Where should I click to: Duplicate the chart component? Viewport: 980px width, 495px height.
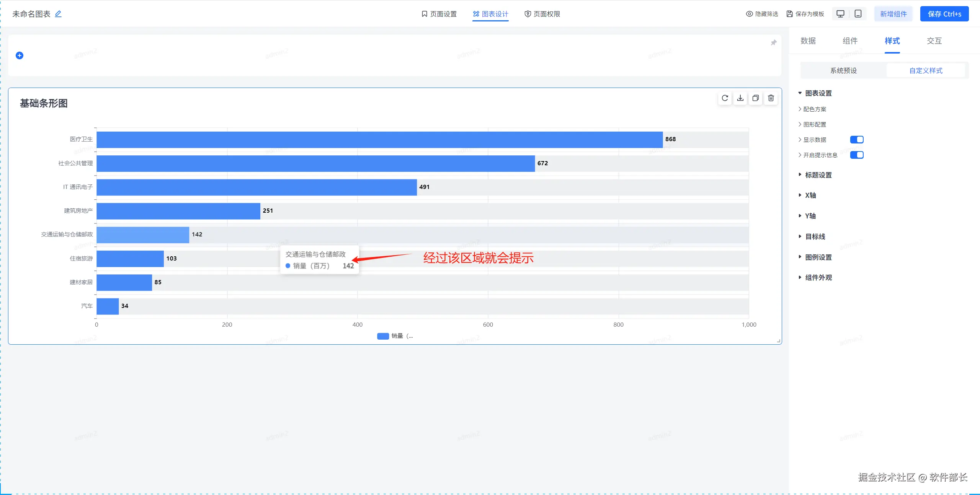(x=755, y=98)
